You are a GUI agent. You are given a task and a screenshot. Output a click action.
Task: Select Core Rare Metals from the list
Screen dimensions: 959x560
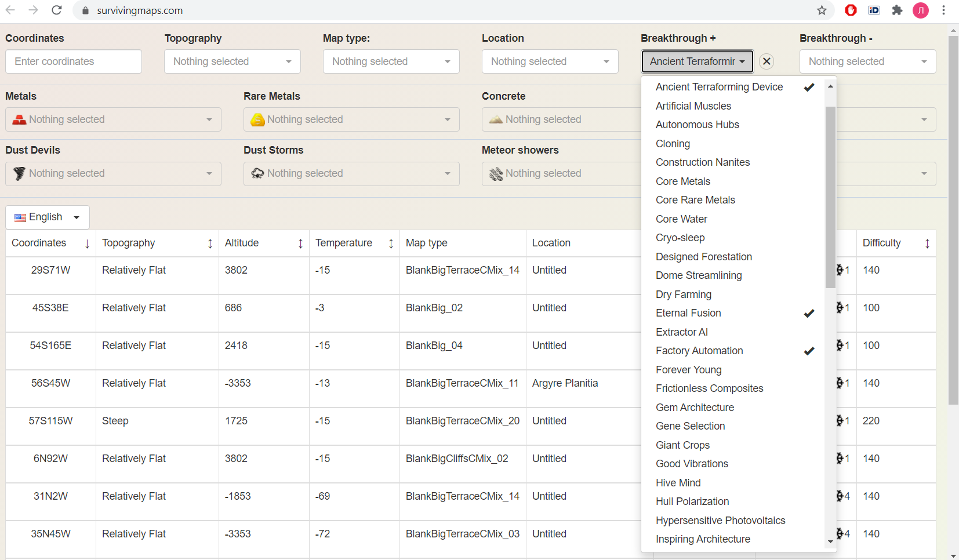tap(695, 200)
